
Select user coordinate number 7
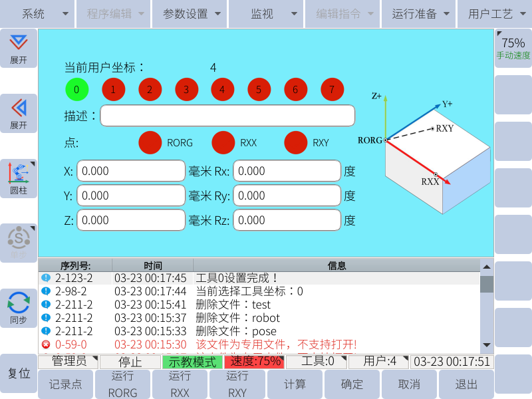(332, 89)
